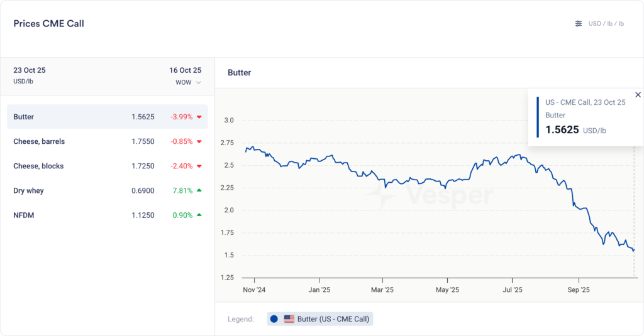Click the last data point on the chart line

(634, 250)
